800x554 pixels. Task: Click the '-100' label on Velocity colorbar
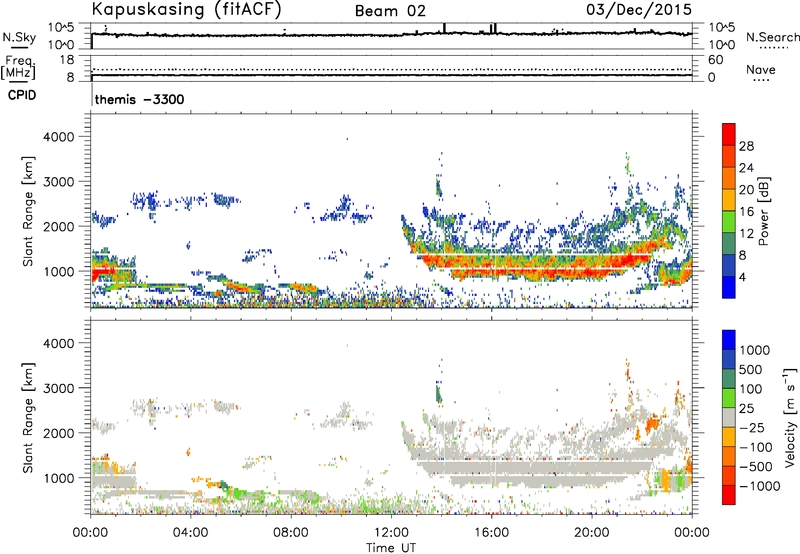point(756,447)
